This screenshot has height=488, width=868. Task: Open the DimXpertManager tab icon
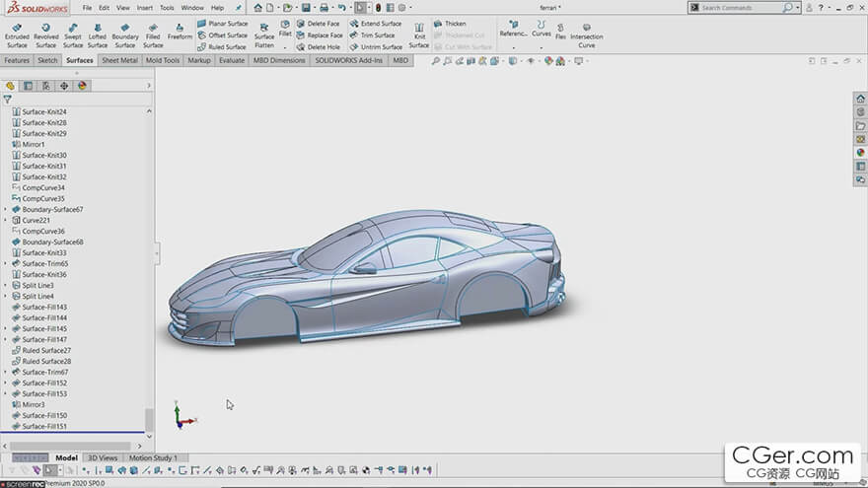pos(64,86)
